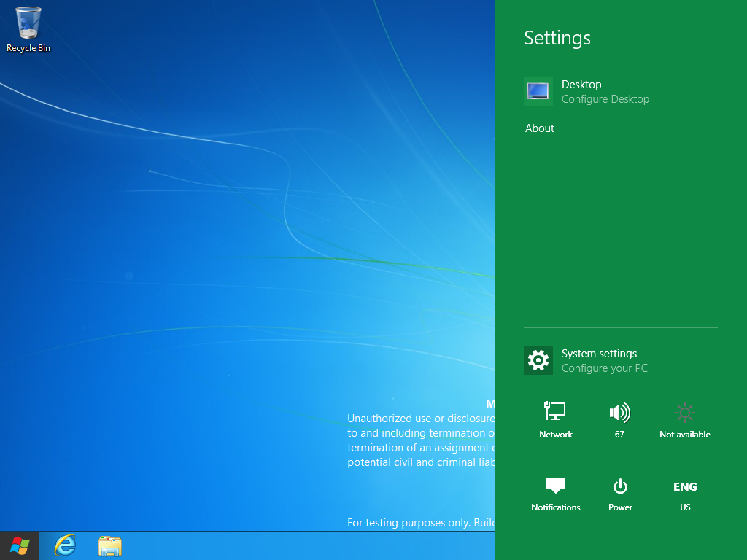747x560 pixels.
Task: Select the Configure Desktop subtitle
Action: pos(605,99)
